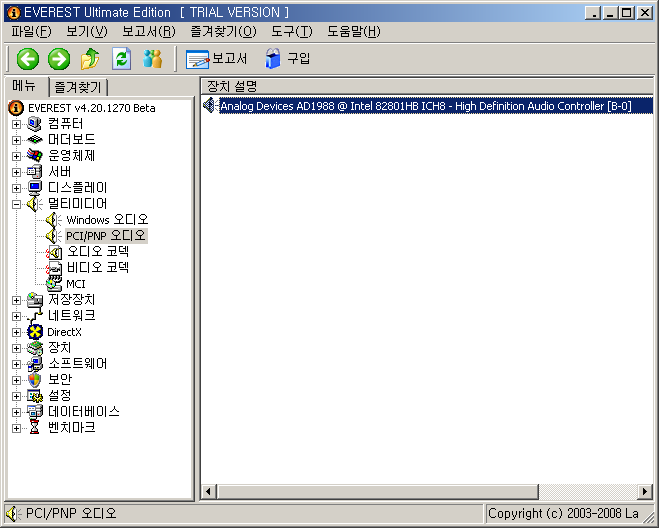
Task: Click the 보안 shield icon
Action: pos(35,380)
